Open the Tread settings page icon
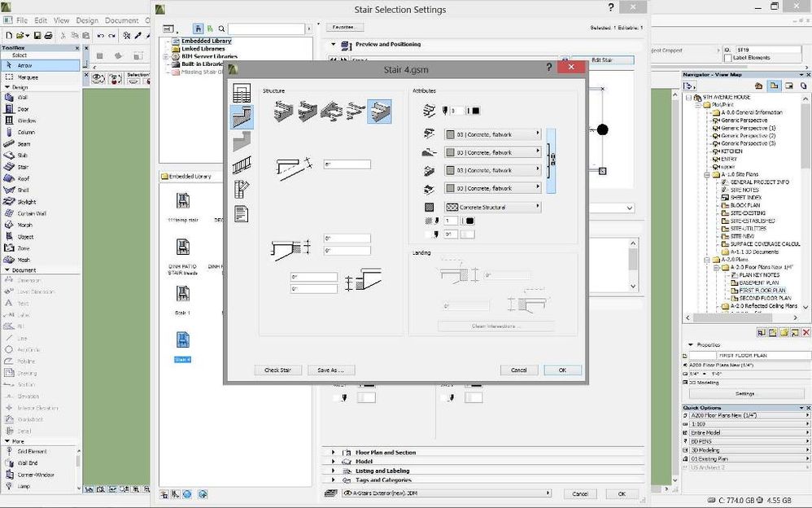This screenshot has width=812, height=508. 242,141
